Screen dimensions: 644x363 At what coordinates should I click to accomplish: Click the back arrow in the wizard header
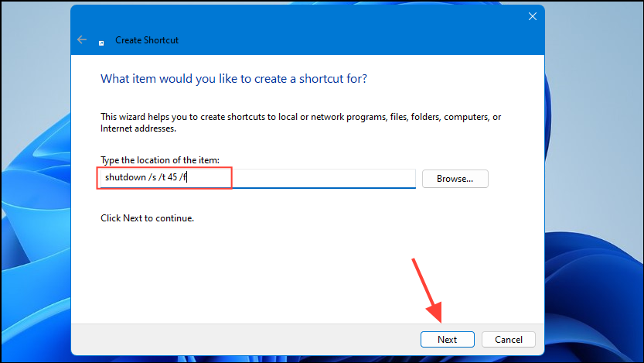pyautogui.click(x=82, y=39)
